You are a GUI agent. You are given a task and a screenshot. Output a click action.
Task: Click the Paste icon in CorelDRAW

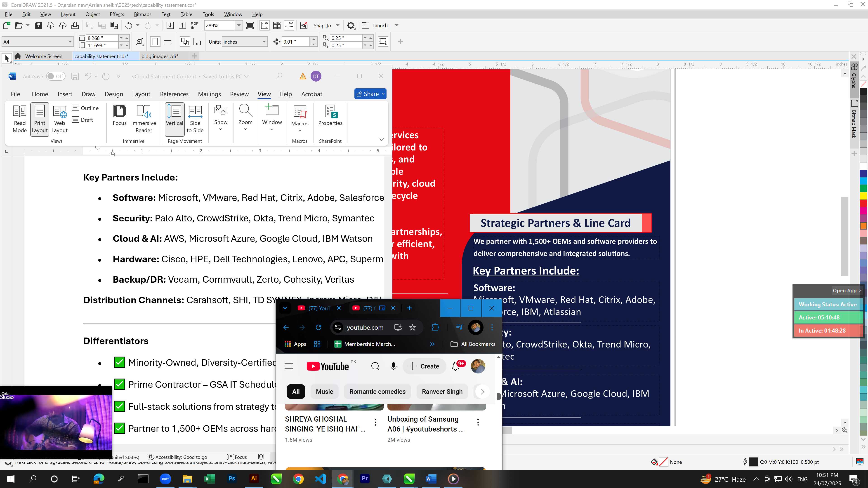114,25
